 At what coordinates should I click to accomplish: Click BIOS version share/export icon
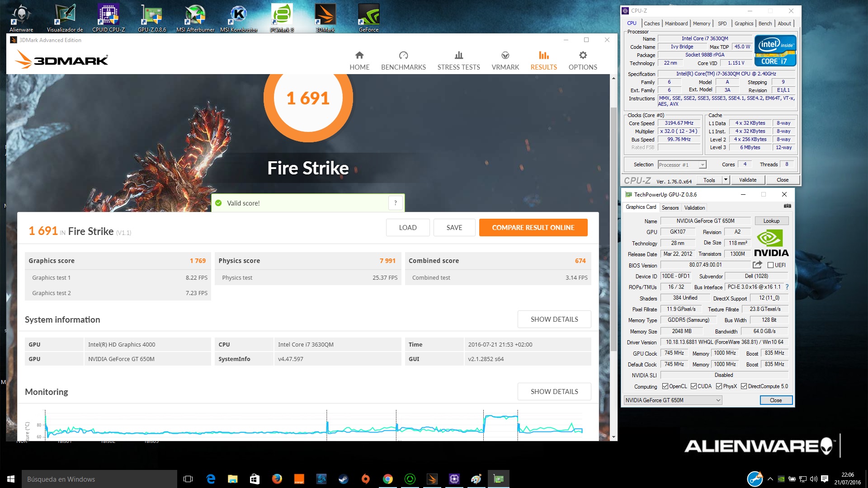coord(757,265)
